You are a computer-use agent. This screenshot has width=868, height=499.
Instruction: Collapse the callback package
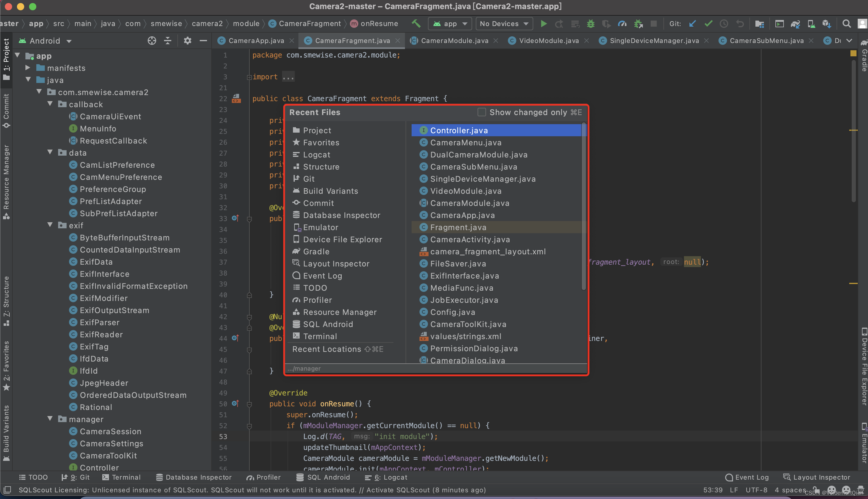(x=50, y=104)
